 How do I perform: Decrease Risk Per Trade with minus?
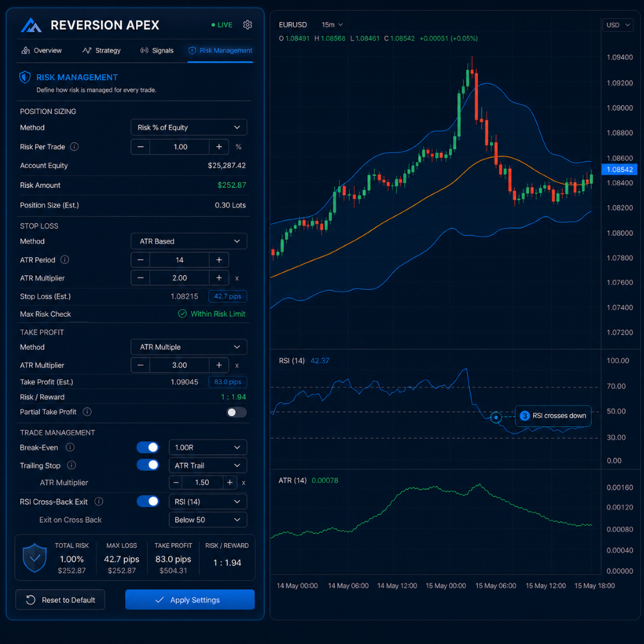pyautogui.click(x=140, y=147)
